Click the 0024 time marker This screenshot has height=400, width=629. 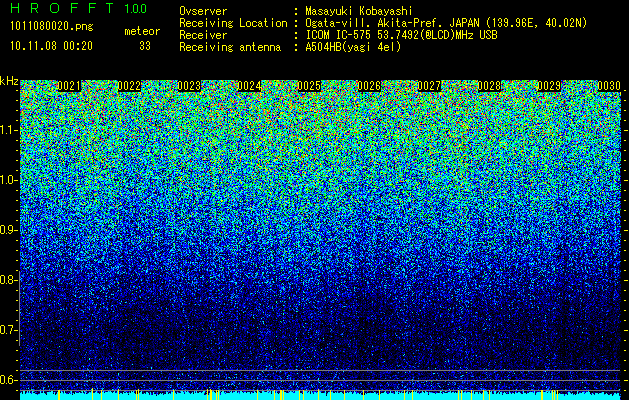click(x=249, y=86)
